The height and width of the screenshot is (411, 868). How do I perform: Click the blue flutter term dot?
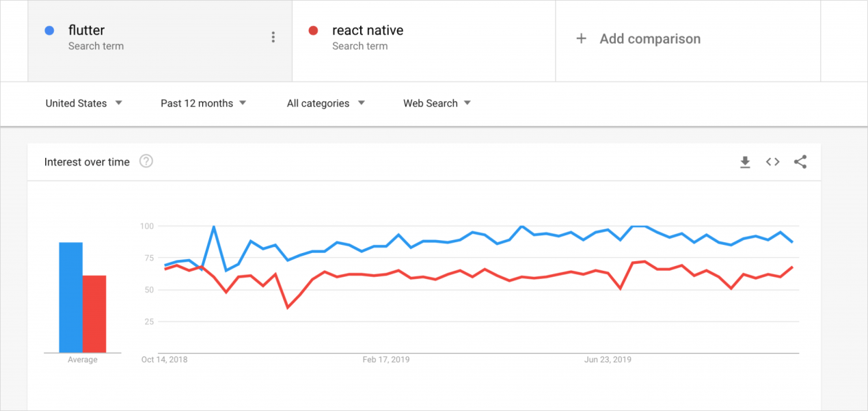click(x=49, y=31)
